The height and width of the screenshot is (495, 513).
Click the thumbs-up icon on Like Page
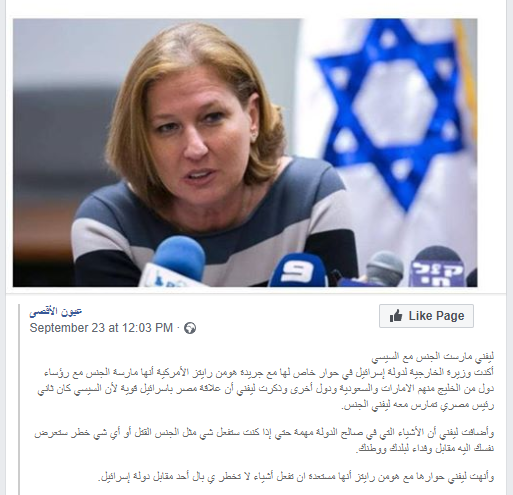[x=396, y=315]
